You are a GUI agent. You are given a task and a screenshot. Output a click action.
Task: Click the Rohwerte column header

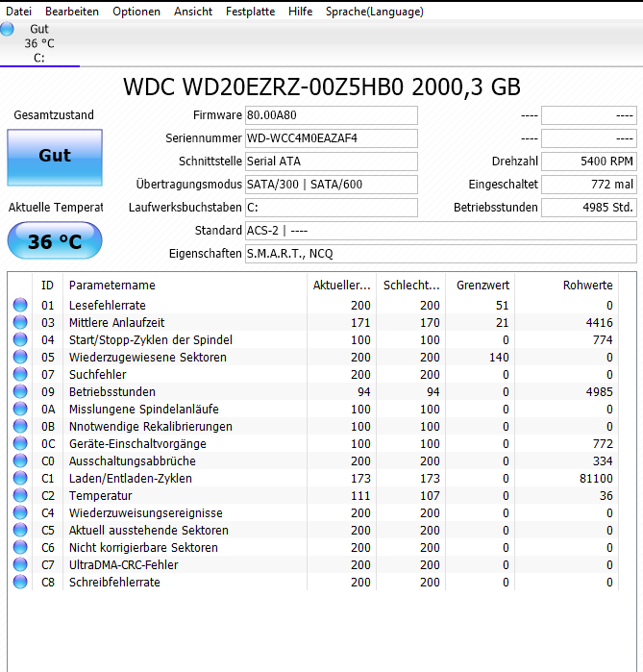click(567, 285)
